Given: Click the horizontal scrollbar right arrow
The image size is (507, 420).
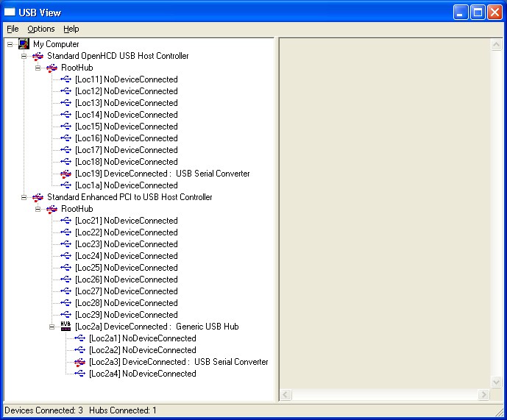Looking at the screenshot, I should click(x=484, y=395).
